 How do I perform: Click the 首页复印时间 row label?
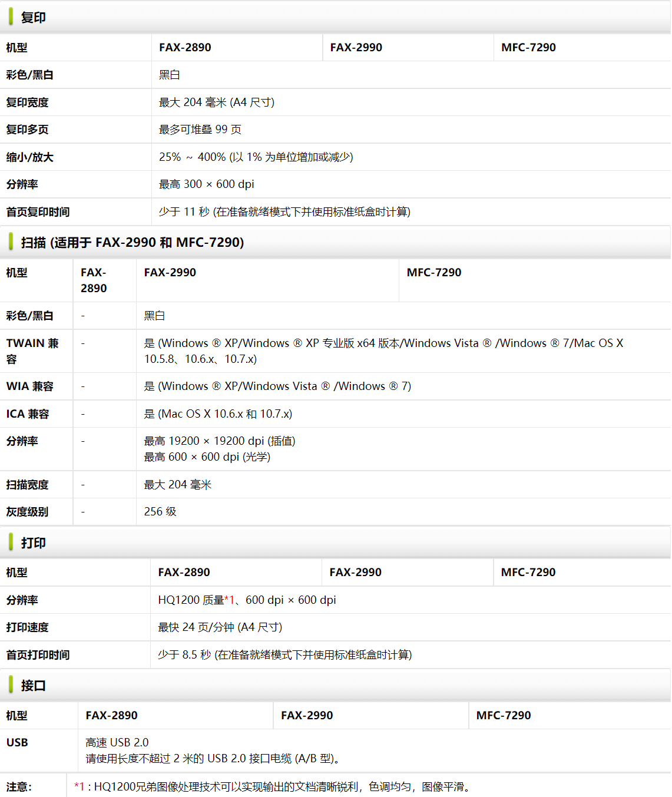[x=38, y=212]
